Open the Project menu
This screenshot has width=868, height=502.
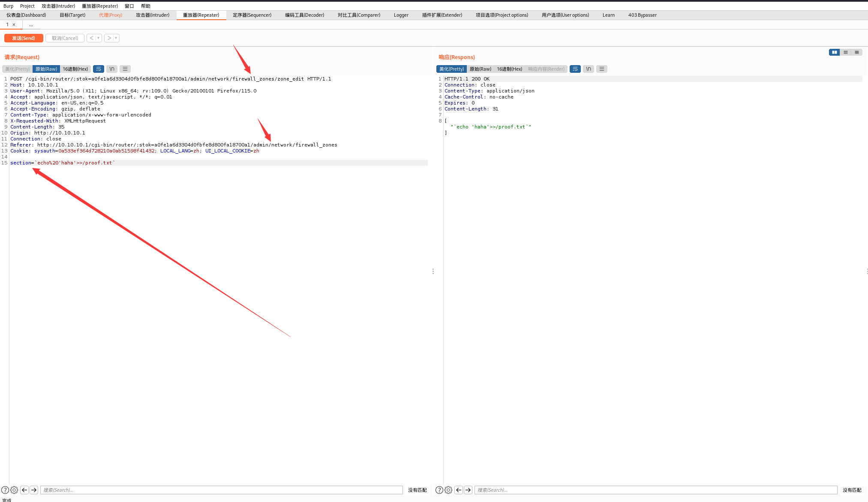click(27, 6)
